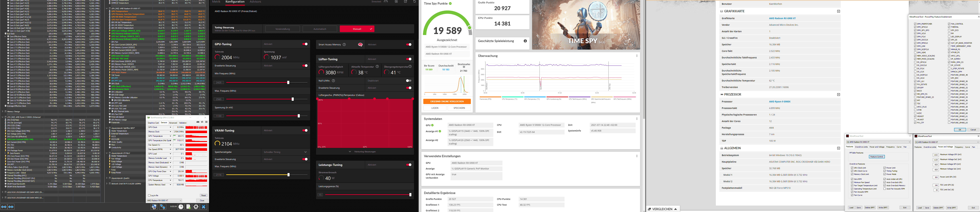Open the GPU Clock sensor dropdown in GPU-Z
980x212 pixels.
pos(170,127)
